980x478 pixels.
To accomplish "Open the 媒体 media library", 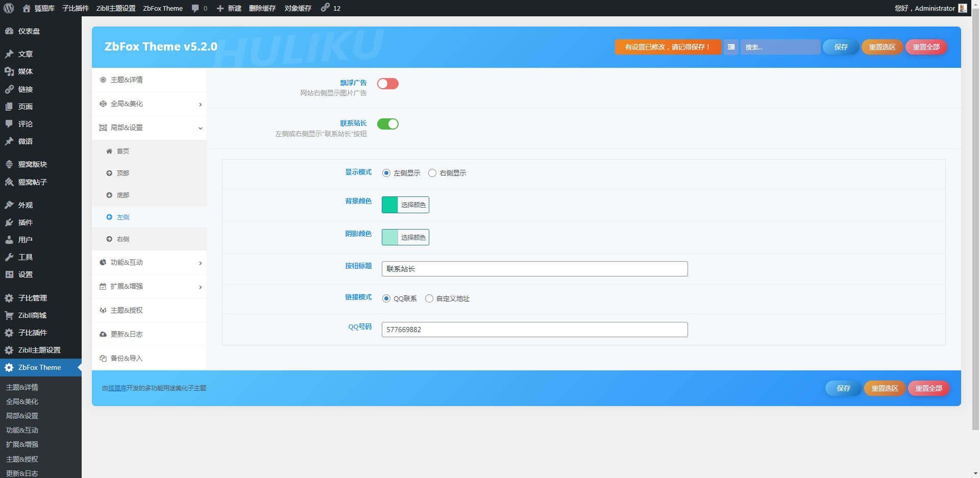I will tap(25, 71).
